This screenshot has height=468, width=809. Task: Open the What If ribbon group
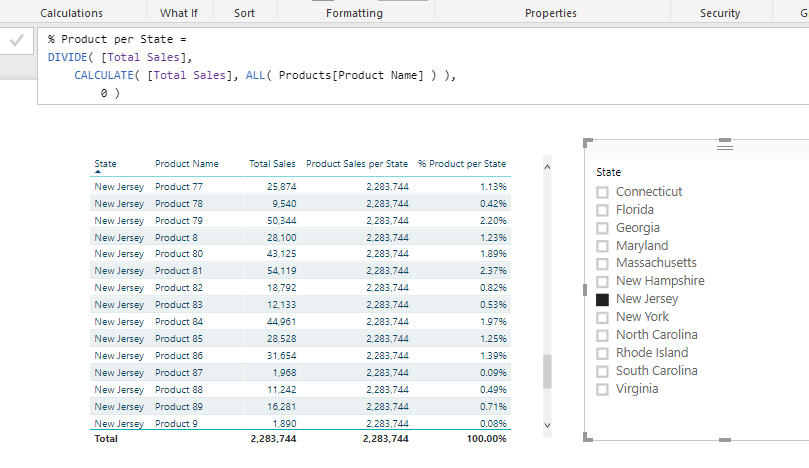[179, 13]
